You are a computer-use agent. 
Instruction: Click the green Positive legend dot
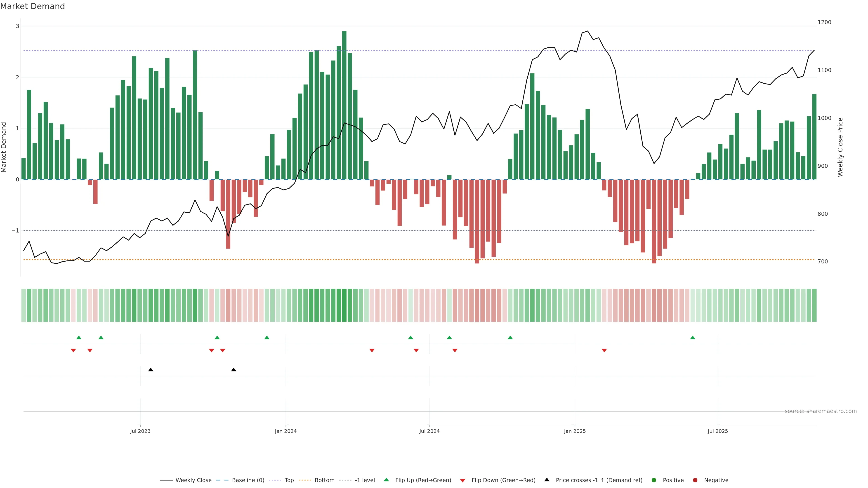point(654,480)
